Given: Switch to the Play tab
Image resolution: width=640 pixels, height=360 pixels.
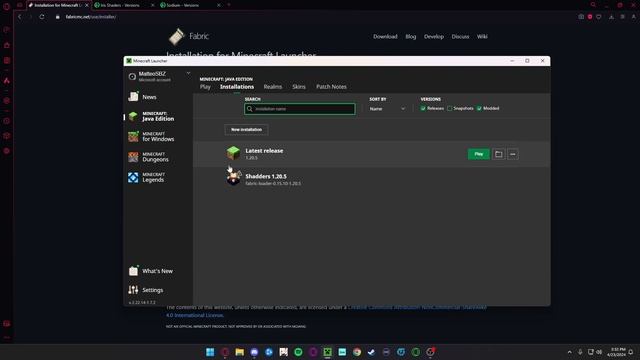Looking at the screenshot, I should click(205, 87).
